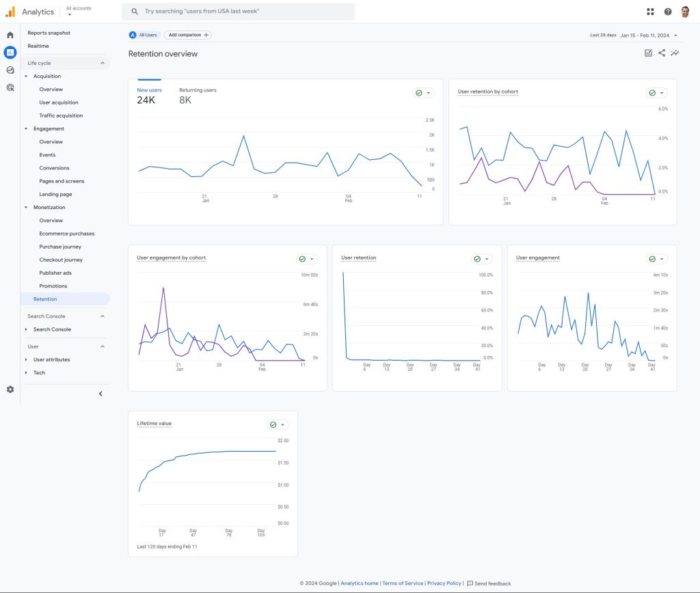Open the date range dropdown
The height and width of the screenshot is (593, 700).
pyautogui.click(x=675, y=36)
